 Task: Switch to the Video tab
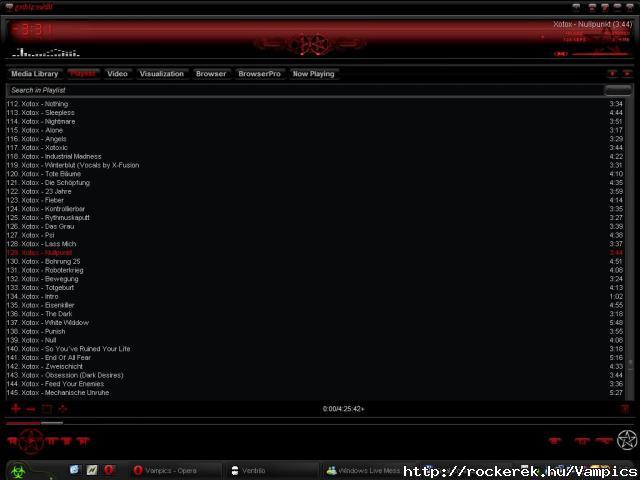click(117, 74)
